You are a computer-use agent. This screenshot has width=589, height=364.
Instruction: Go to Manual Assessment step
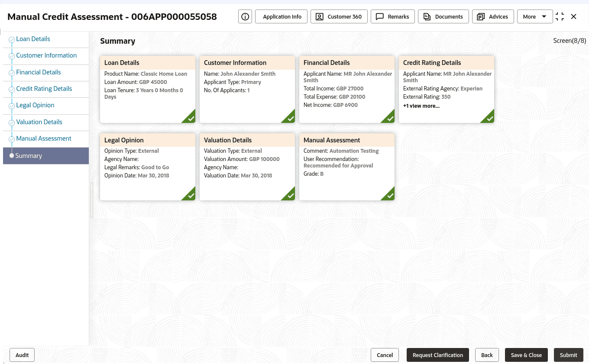point(44,139)
